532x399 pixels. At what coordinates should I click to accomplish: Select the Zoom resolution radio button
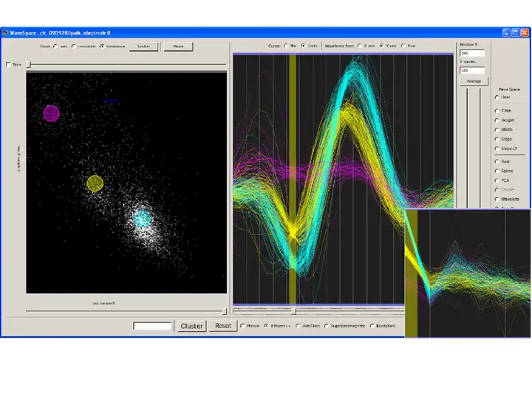click(x=74, y=47)
